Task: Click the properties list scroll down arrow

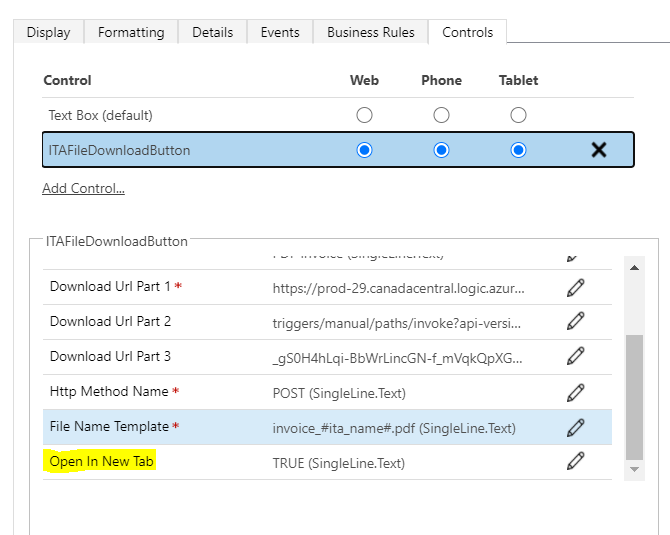Action: 634,469
